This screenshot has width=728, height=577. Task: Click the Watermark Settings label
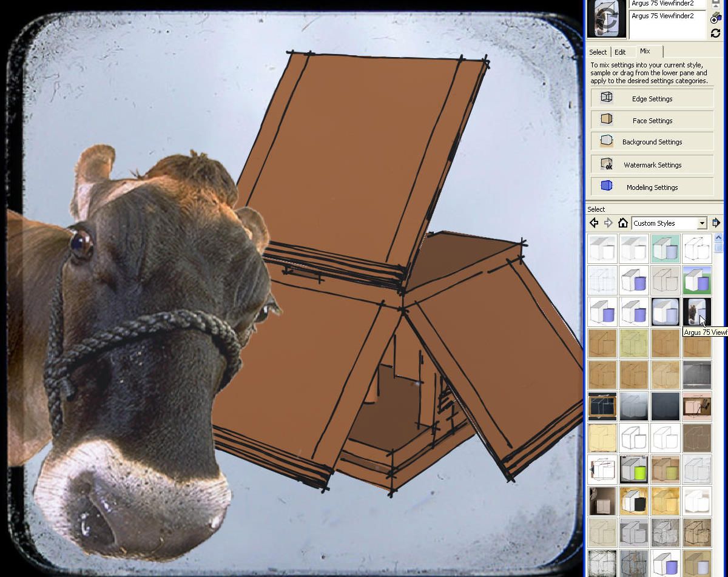click(x=652, y=165)
